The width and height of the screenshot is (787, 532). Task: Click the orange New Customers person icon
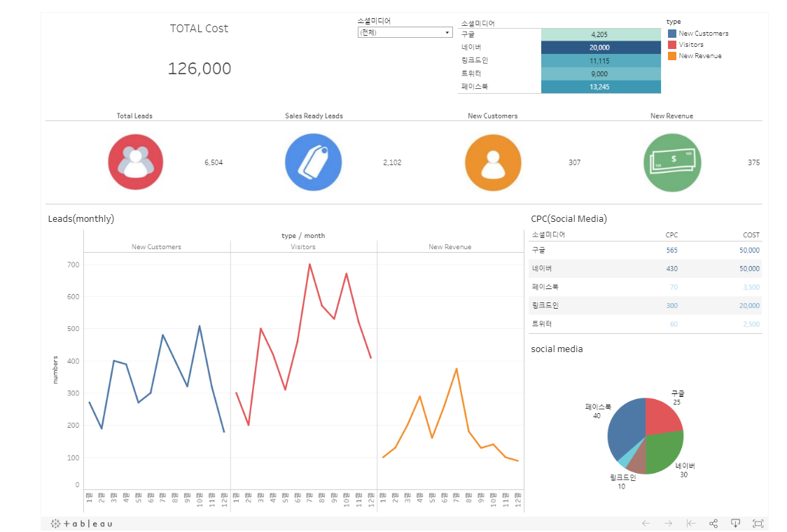[493, 162]
